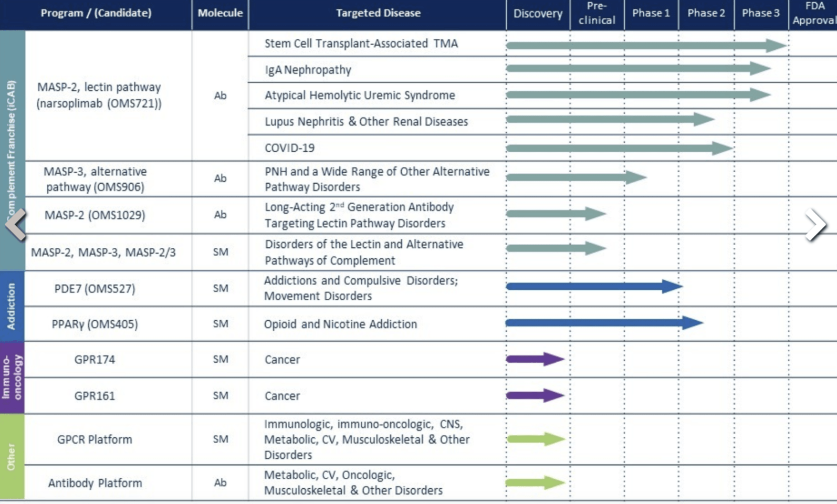Click the 'Molecule' column header
The width and height of the screenshot is (837, 504).
(220, 13)
